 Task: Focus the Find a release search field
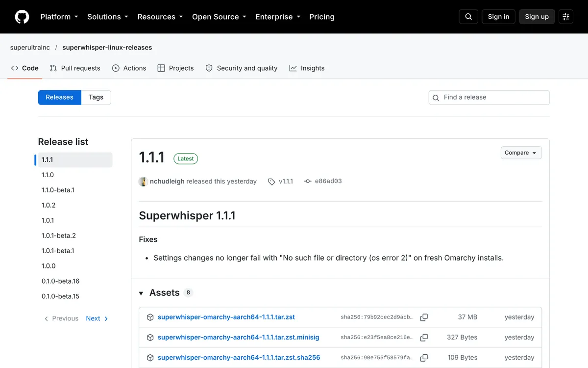coord(489,97)
